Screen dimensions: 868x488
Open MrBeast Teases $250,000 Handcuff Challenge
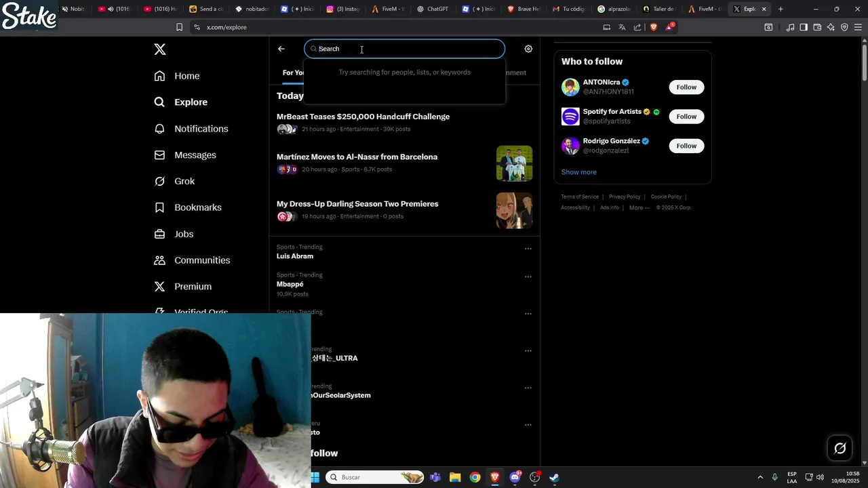pos(363,117)
